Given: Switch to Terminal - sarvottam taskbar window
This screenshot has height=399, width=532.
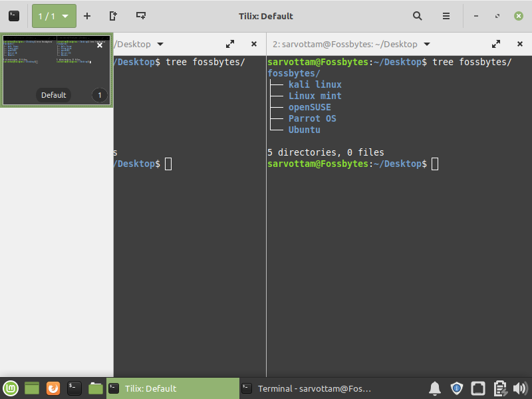Looking at the screenshot, I should coord(306,388).
